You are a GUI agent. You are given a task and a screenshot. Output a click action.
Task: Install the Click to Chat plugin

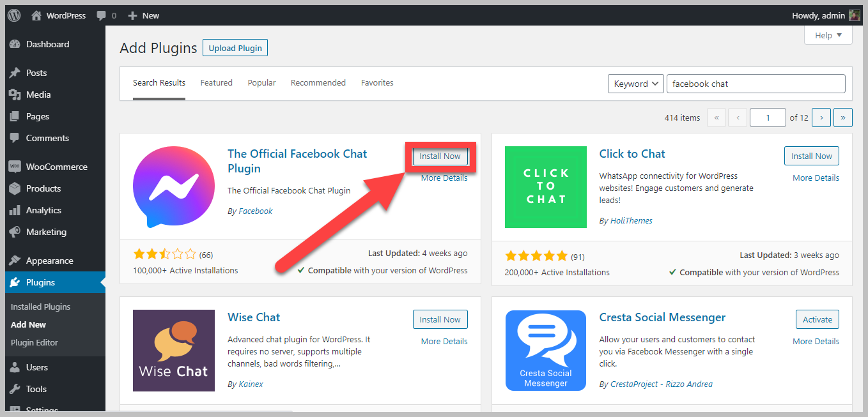pyautogui.click(x=812, y=156)
